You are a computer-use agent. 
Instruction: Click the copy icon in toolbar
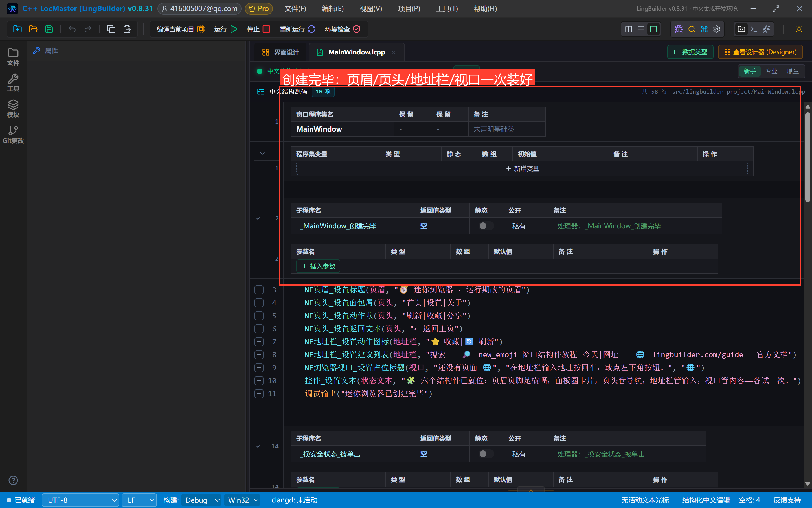111,29
